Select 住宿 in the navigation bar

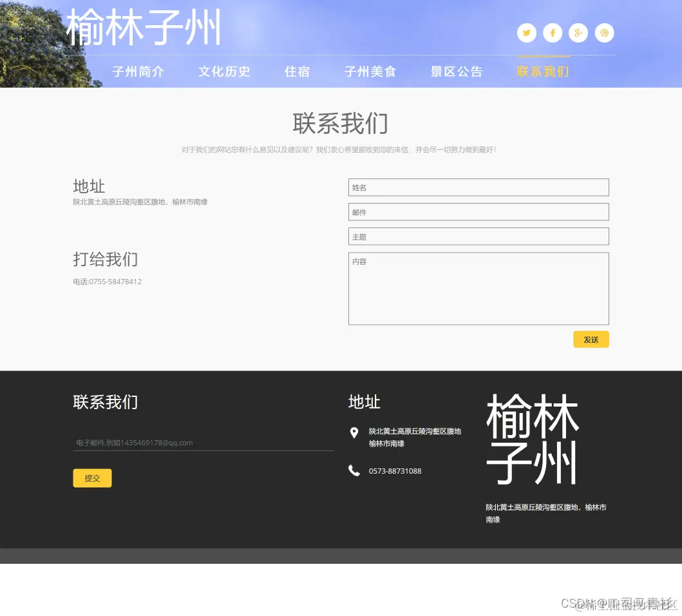click(x=297, y=72)
